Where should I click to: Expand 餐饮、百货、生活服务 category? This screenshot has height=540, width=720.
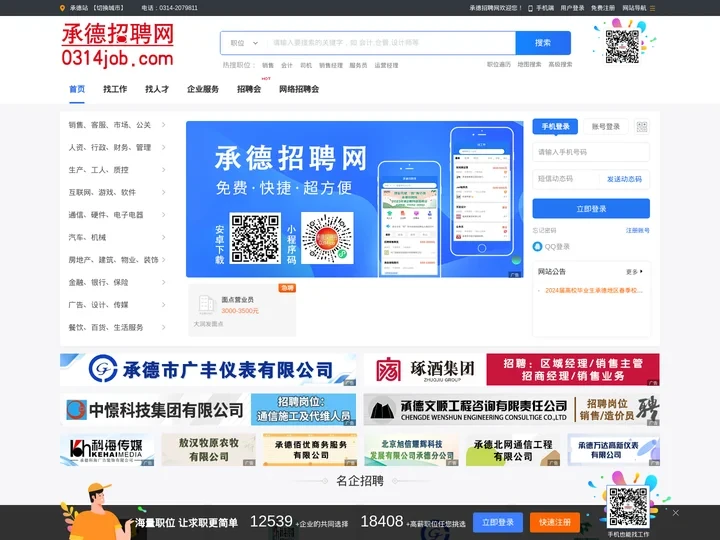click(x=163, y=327)
